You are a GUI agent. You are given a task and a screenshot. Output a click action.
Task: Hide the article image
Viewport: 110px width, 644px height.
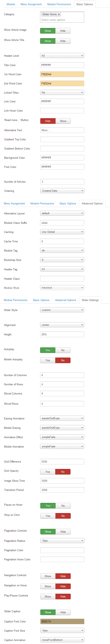(x=63, y=31)
